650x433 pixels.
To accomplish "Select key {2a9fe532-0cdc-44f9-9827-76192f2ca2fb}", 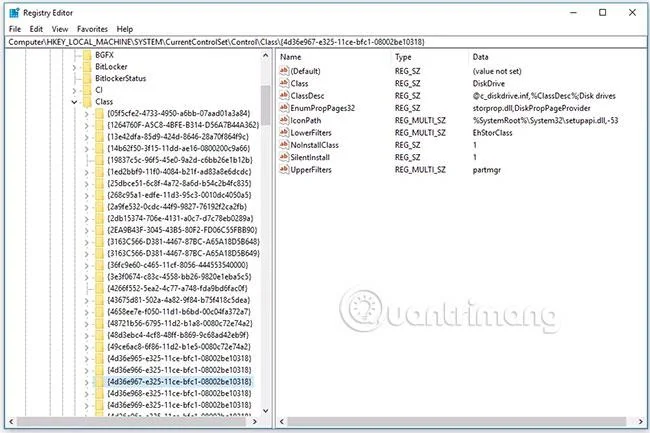I will point(177,206).
